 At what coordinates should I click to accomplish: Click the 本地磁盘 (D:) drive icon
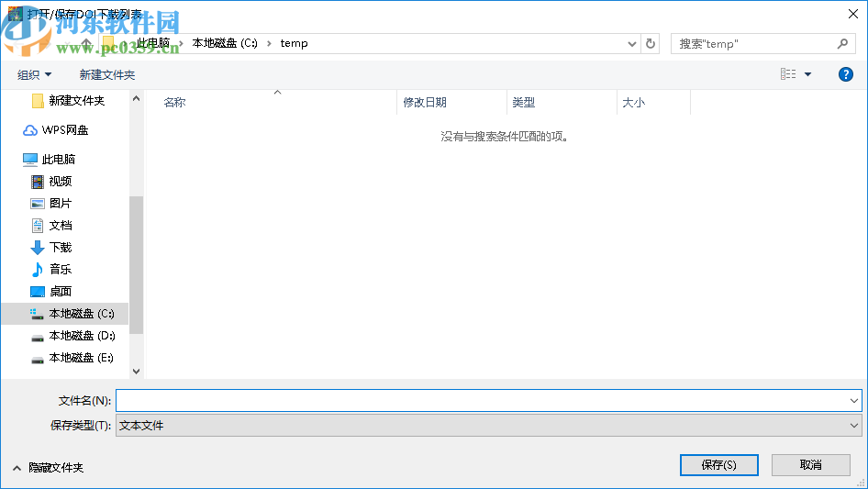click(x=37, y=338)
